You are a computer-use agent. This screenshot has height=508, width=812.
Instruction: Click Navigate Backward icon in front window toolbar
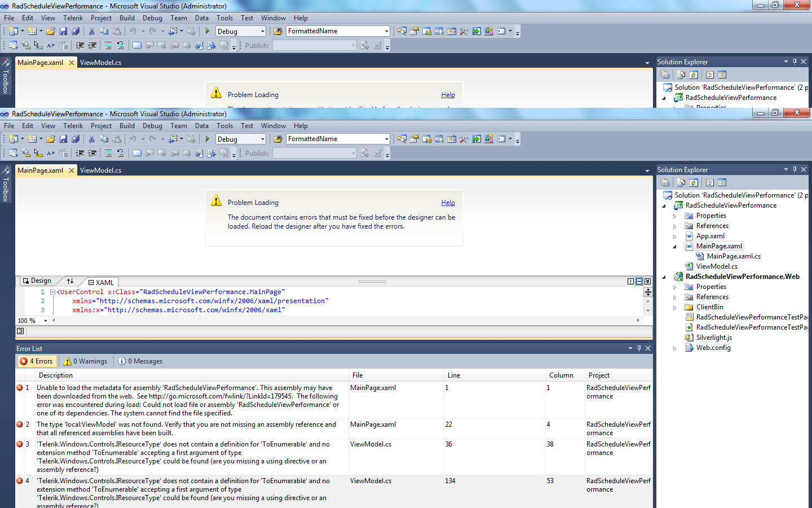[173, 139]
